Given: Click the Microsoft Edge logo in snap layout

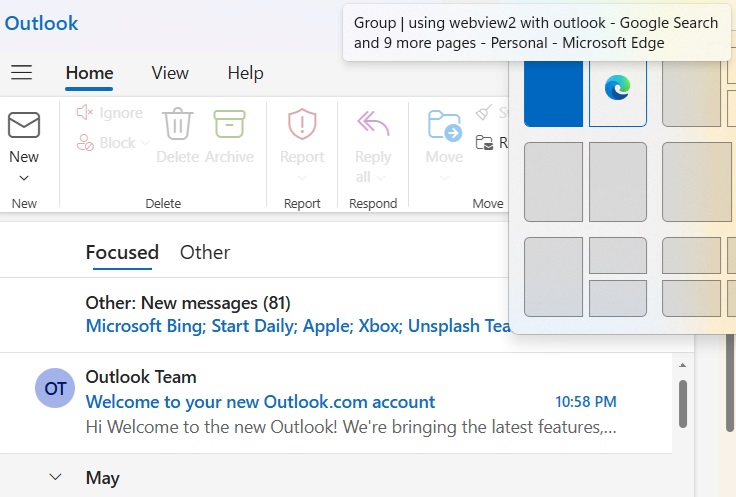Looking at the screenshot, I should pyautogui.click(x=617, y=87).
